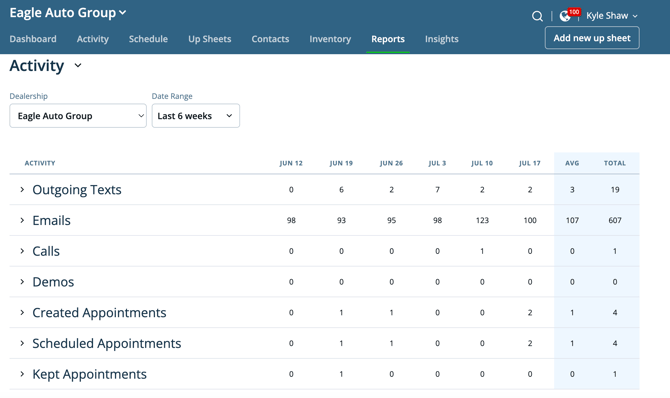Screen dimensions: 670x398
Task: Click the Kept Appointments label
Action: pos(90,374)
